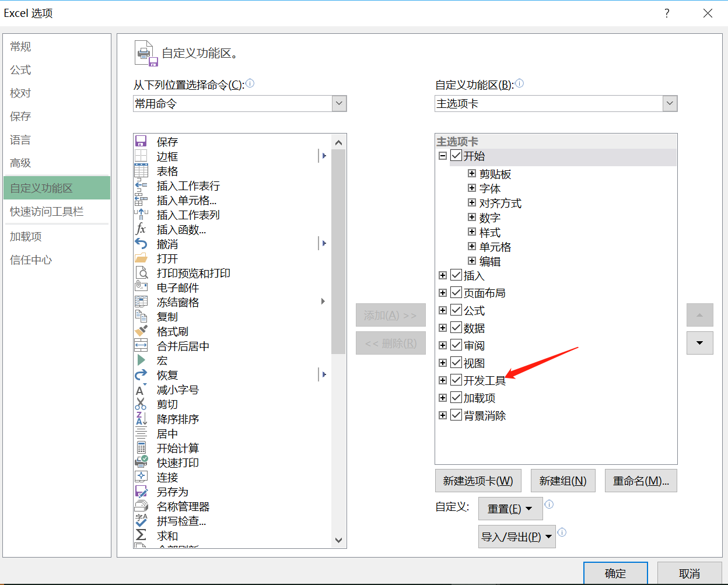Click the fx Insert Function (插入函数) icon
Viewport: 728px width, 585px height.
[141, 229]
